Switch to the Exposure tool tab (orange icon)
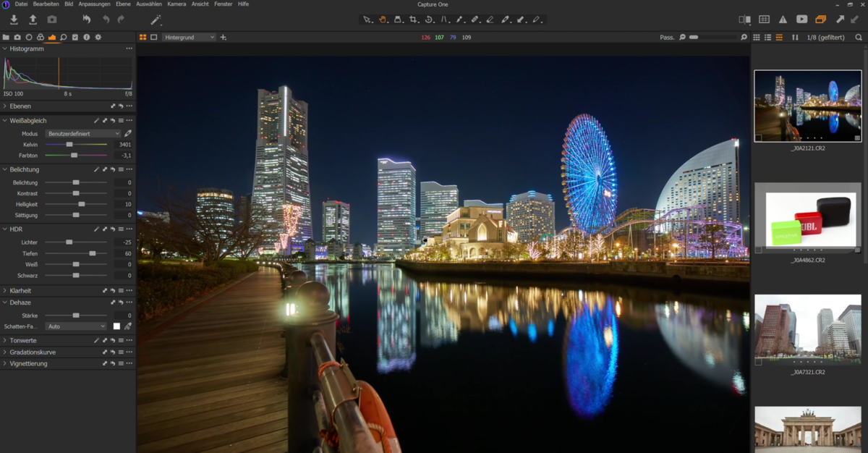Screen dimensions: 868x453 (x=51, y=36)
